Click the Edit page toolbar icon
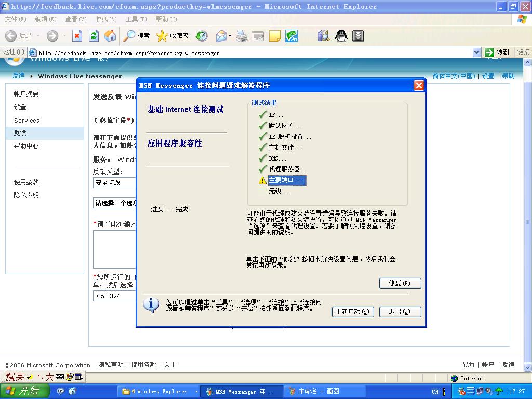The width and height of the screenshot is (532, 399). [258, 36]
